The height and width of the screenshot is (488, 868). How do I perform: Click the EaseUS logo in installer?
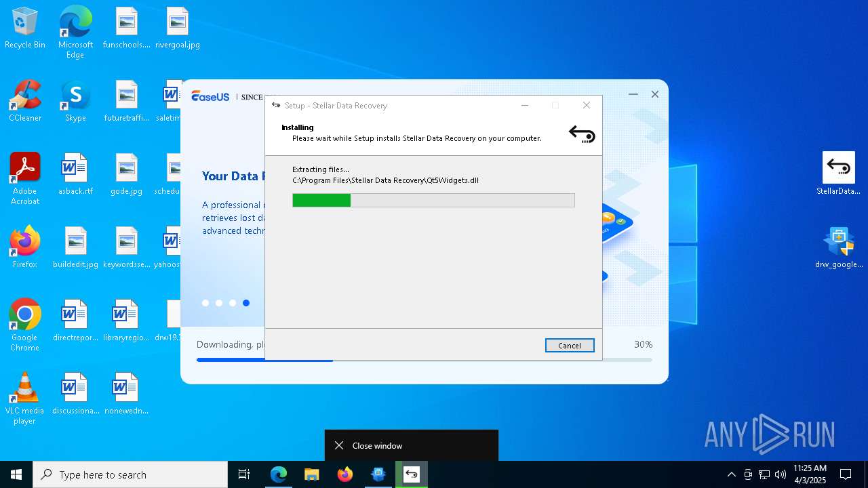point(210,96)
